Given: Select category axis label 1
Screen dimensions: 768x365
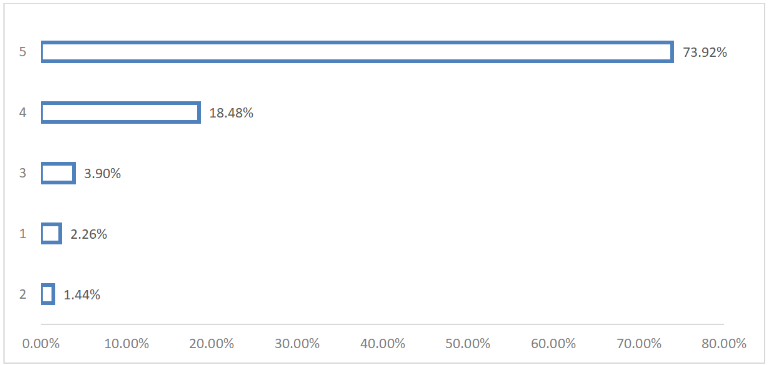Looking at the screenshot, I should (x=23, y=234).
